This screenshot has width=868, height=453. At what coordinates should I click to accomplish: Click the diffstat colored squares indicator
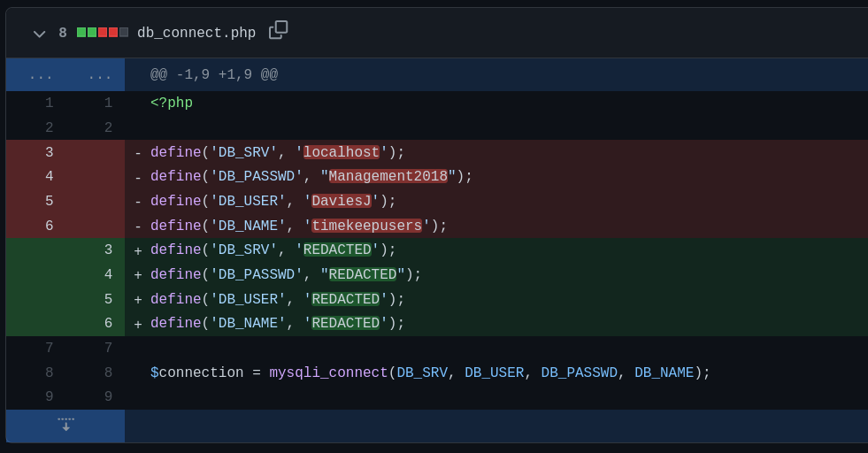pyautogui.click(x=102, y=33)
